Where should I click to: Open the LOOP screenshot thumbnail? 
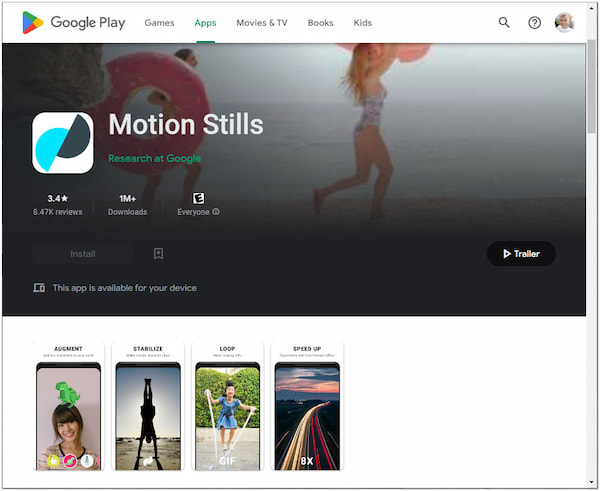pos(227,406)
